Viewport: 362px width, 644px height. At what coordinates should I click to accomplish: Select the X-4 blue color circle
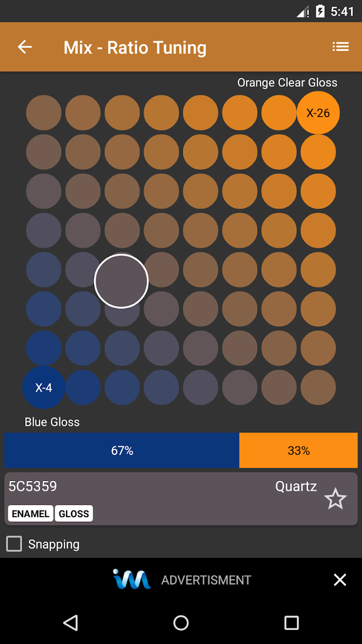(x=44, y=388)
